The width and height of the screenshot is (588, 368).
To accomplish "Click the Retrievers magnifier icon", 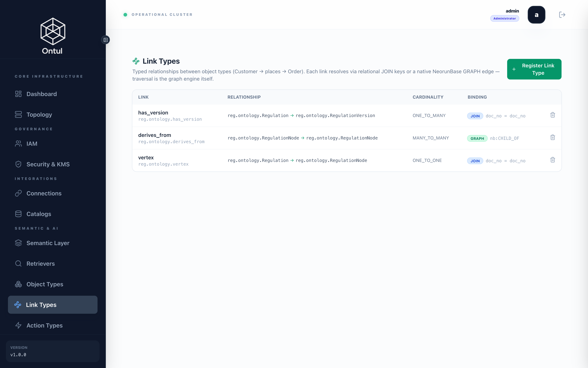I will 18,264.
